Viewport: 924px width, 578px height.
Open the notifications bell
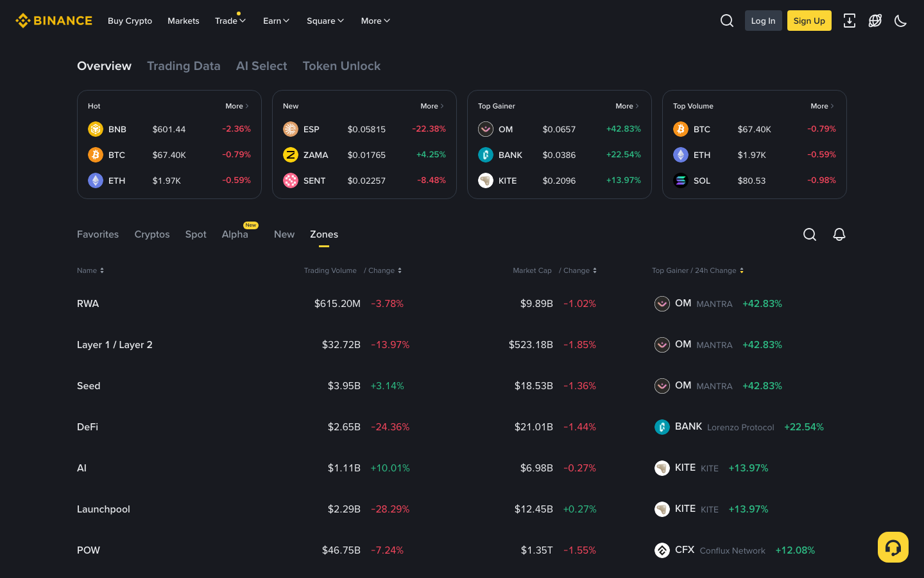839,234
